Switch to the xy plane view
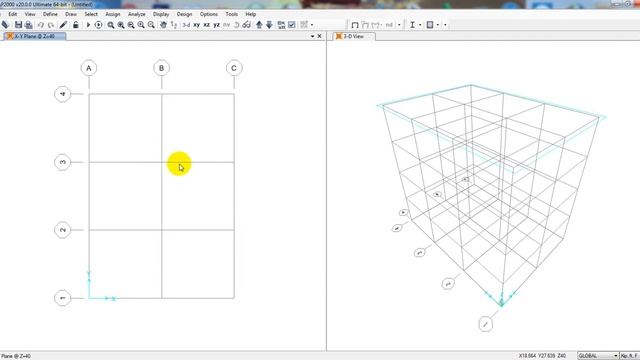The height and width of the screenshot is (360, 640). point(197,25)
